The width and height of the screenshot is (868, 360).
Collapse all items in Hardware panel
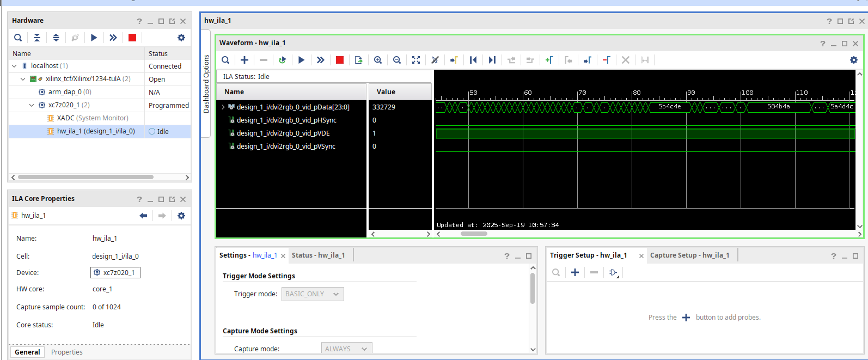pos(37,38)
